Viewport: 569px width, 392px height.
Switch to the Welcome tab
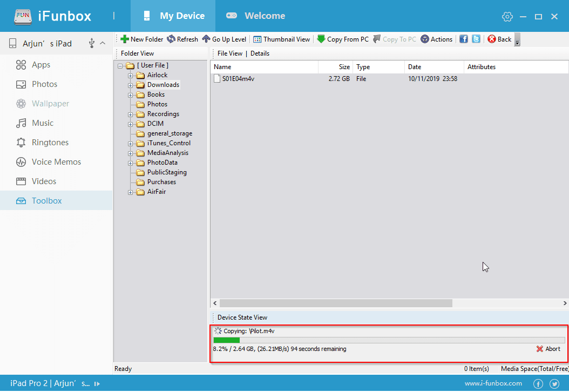click(255, 16)
